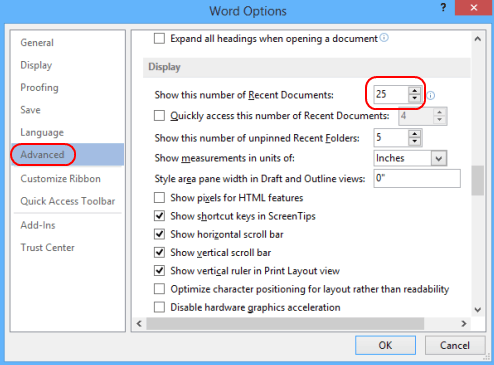The width and height of the screenshot is (494, 365).
Task: Select the Advanced category
Action: [x=68, y=155]
